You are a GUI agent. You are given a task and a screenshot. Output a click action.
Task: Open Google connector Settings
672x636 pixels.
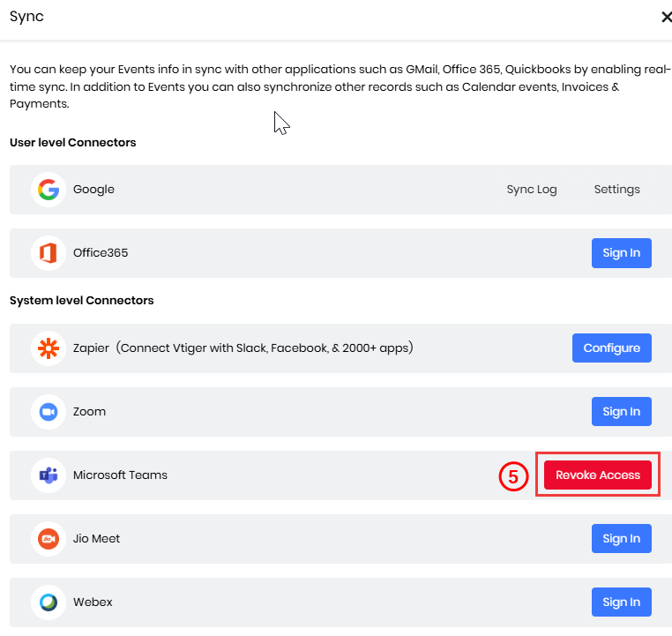pos(616,190)
